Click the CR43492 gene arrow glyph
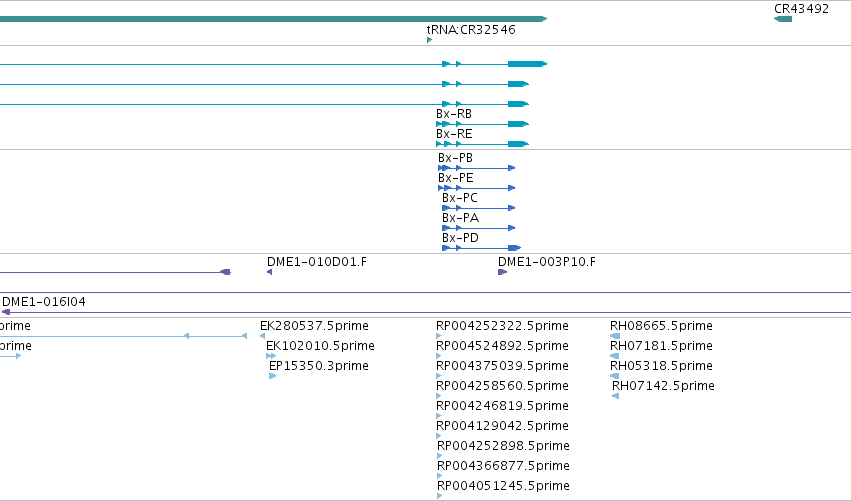This screenshot has width=851, height=501. tap(783, 19)
